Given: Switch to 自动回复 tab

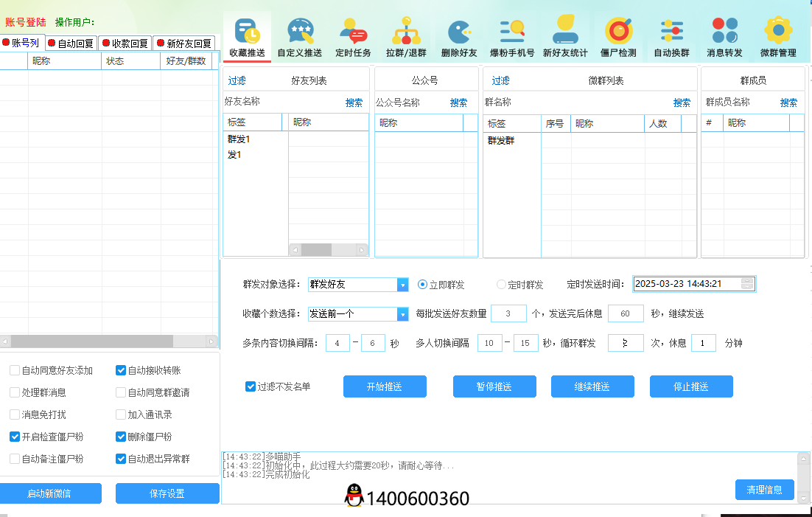Looking at the screenshot, I should pyautogui.click(x=71, y=43).
